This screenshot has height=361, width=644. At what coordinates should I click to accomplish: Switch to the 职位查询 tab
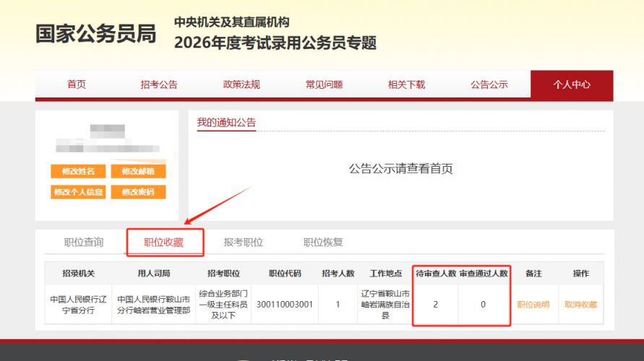[x=84, y=242]
